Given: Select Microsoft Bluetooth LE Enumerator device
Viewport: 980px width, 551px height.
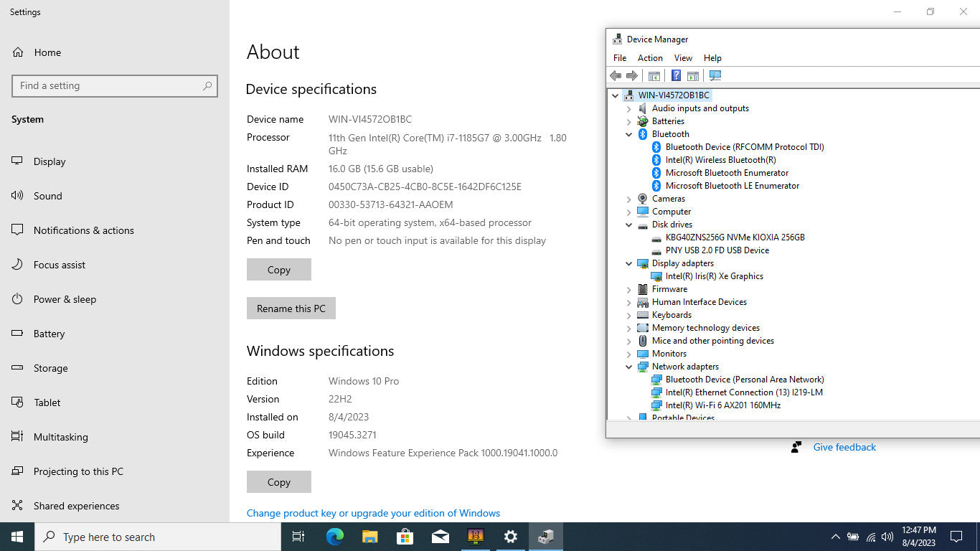Looking at the screenshot, I should [732, 186].
